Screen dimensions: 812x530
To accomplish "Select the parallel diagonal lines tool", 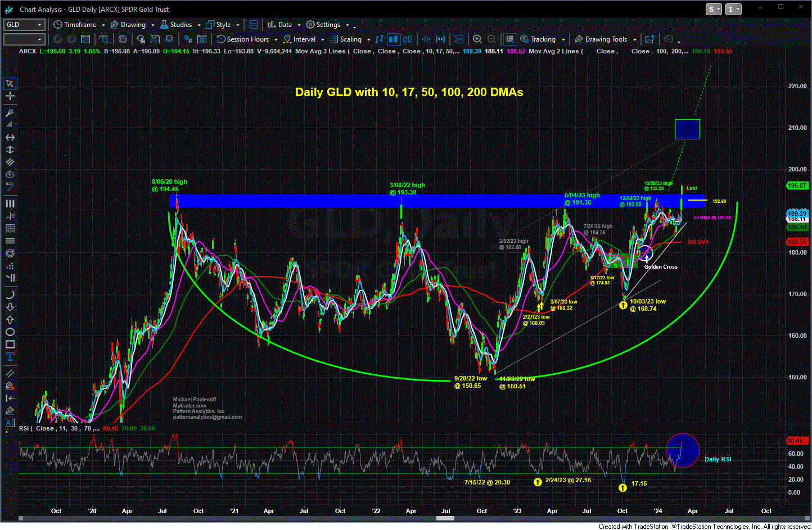I will (x=10, y=373).
